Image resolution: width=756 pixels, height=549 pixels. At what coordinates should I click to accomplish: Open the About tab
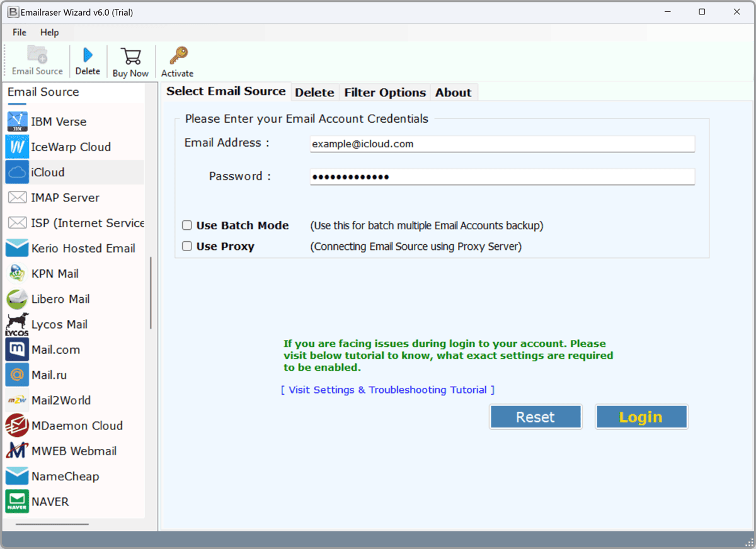pos(453,93)
